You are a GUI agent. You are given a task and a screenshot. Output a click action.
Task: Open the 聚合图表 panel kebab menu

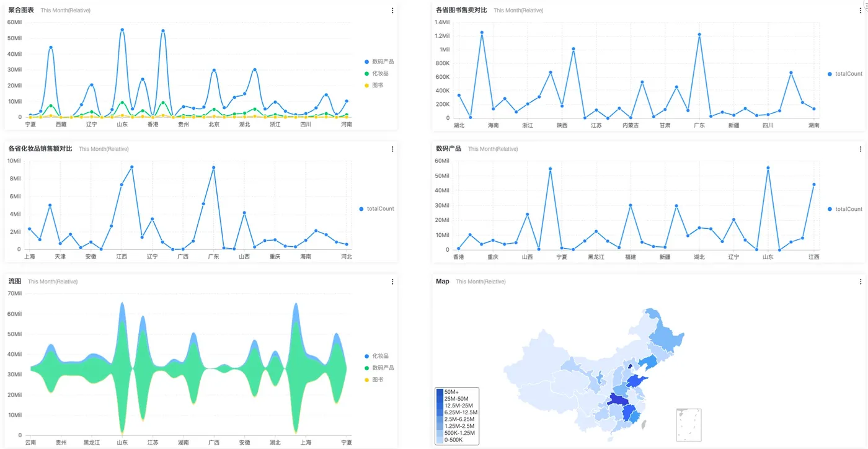(x=392, y=11)
